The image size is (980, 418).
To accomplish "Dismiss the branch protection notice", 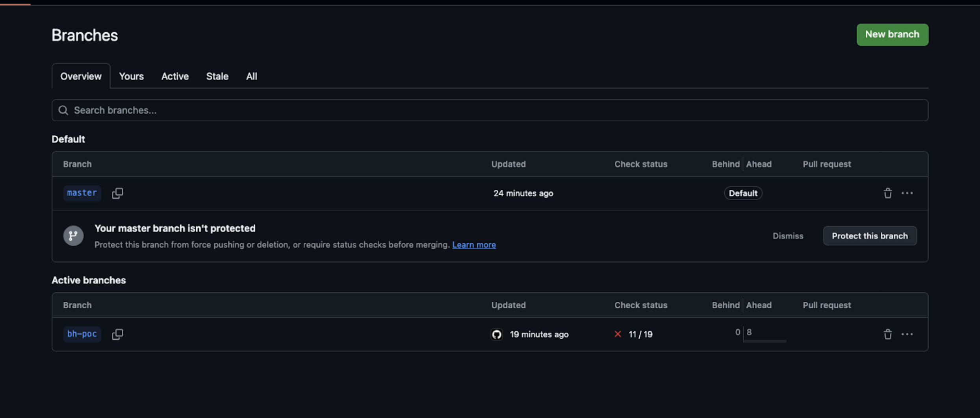I will pyautogui.click(x=788, y=236).
